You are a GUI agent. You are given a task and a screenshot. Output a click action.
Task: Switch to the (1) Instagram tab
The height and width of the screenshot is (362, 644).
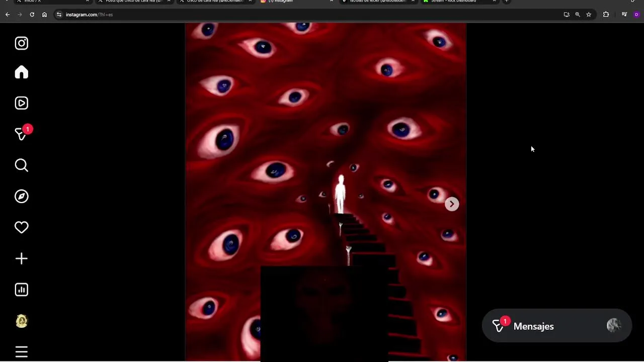click(x=296, y=2)
